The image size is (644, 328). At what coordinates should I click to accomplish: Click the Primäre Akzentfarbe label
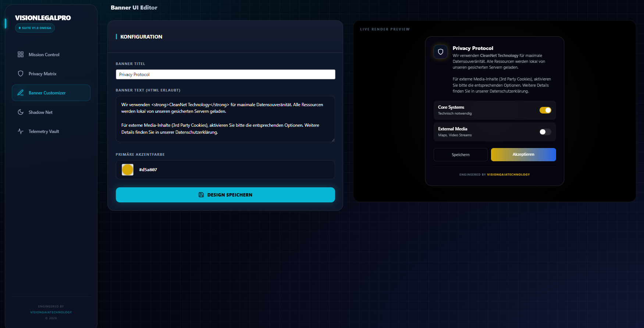coord(140,155)
